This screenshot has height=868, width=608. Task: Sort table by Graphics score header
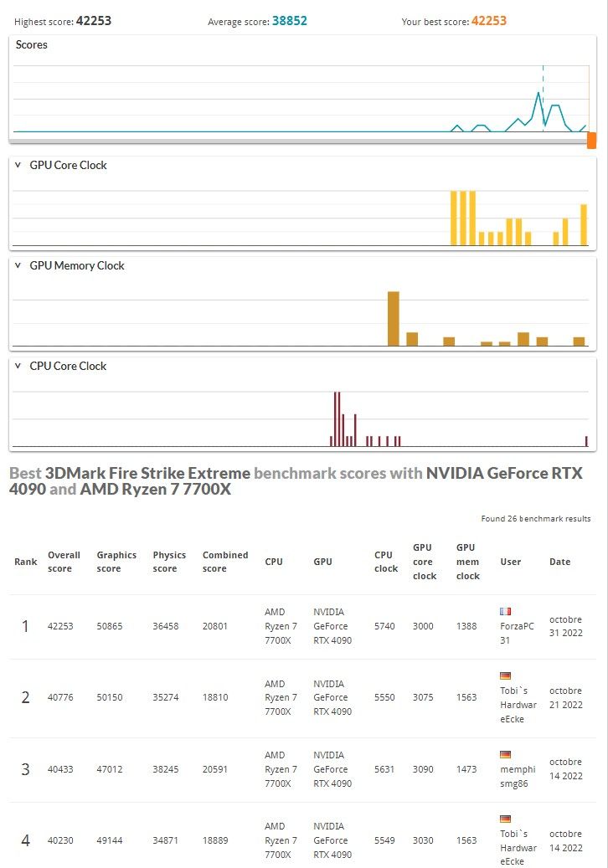tap(116, 562)
